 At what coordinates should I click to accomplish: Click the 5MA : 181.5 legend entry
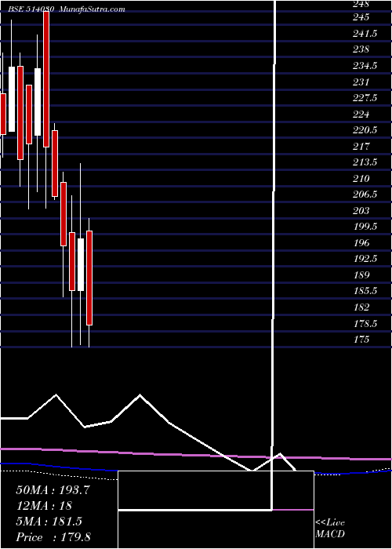tap(49, 522)
